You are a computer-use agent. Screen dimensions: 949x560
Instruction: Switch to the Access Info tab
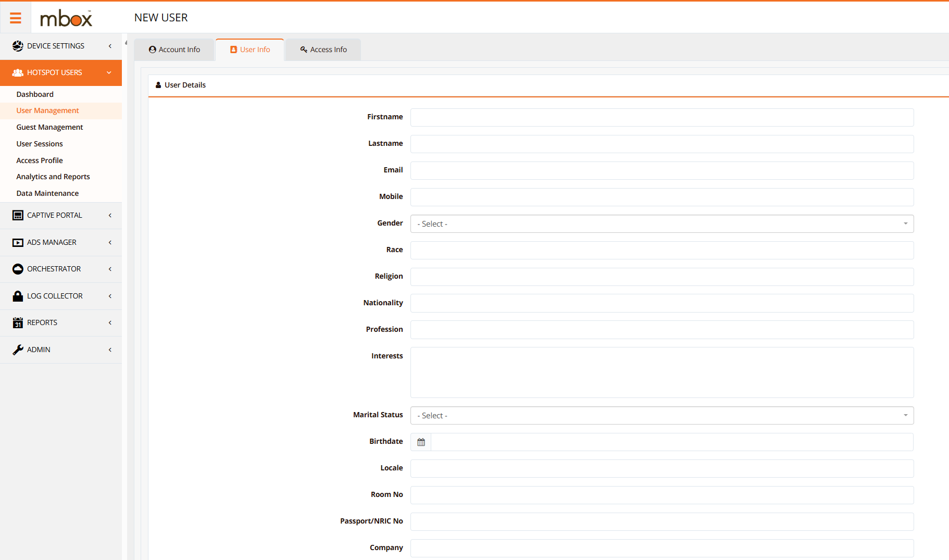click(x=323, y=50)
